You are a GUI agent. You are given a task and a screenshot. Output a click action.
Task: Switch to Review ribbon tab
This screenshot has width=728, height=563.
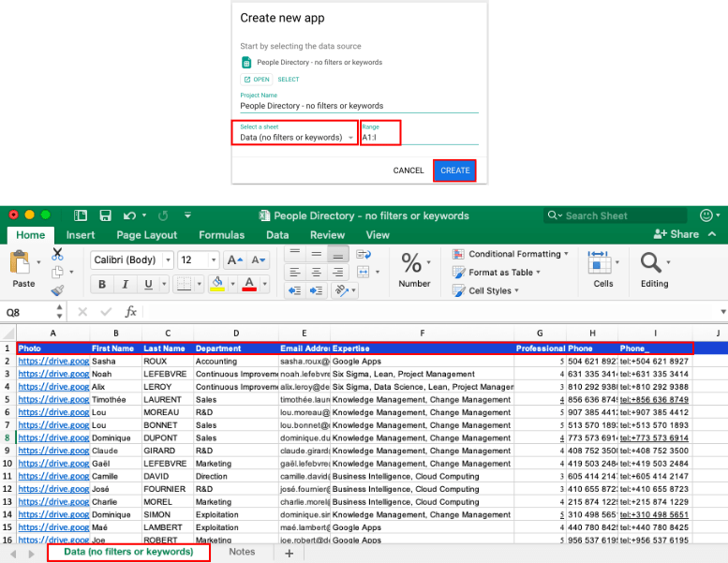click(327, 235)
